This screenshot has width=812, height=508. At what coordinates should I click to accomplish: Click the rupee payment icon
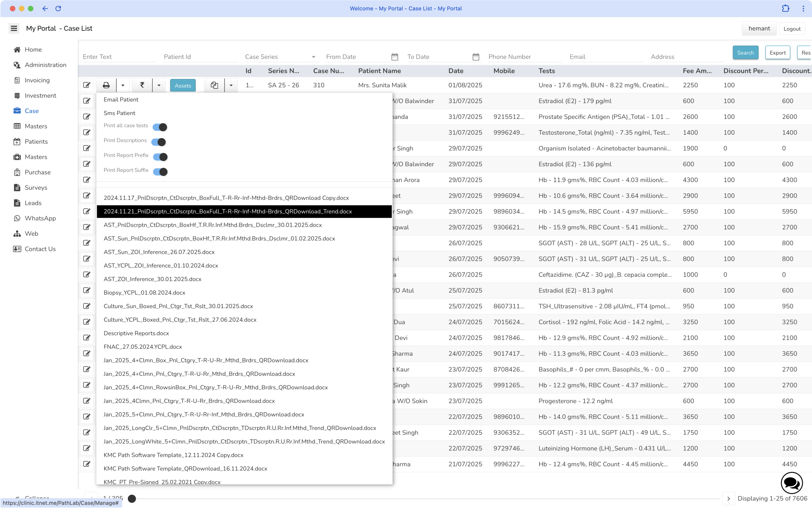[142, 85]
